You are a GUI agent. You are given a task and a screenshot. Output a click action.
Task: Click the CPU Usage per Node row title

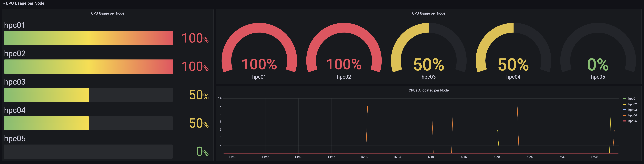pos(25,3)
